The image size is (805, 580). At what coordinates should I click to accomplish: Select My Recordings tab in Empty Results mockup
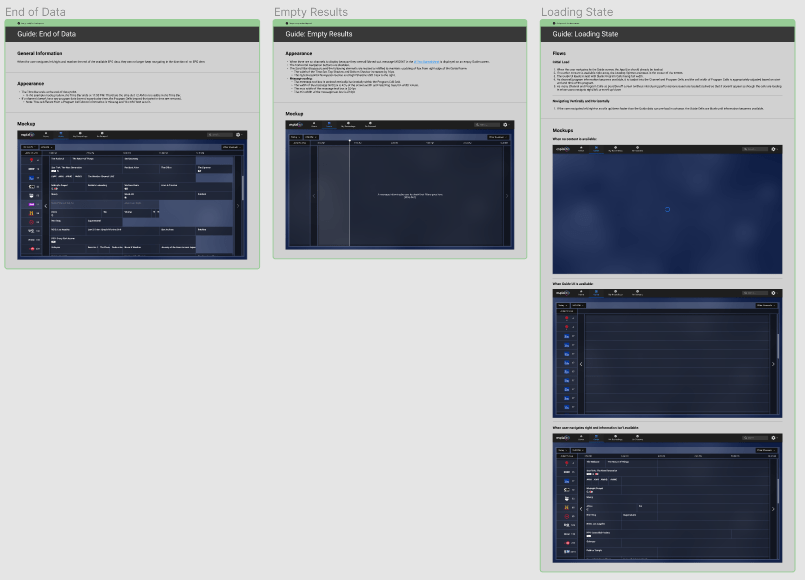(x=347, y=125)
